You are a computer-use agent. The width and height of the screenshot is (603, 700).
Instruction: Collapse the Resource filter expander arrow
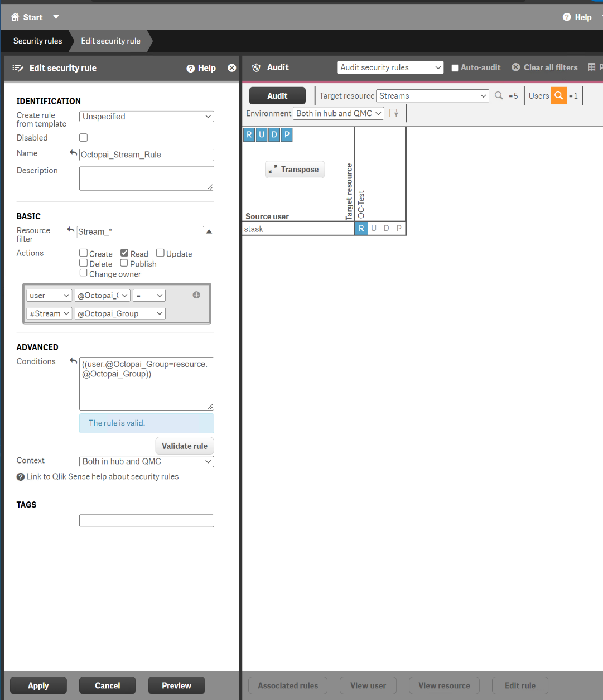coord(209,231)
